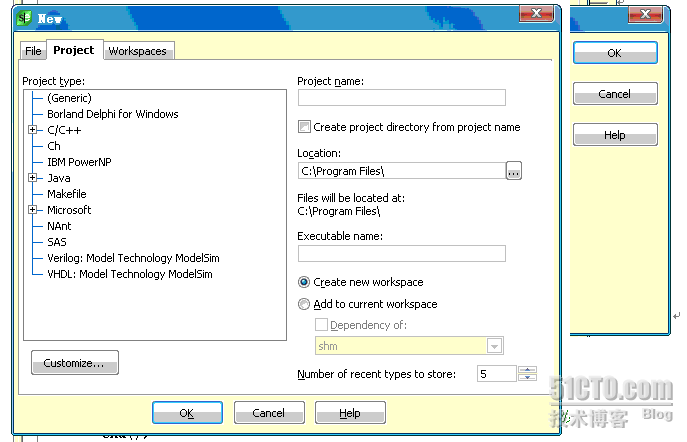
Task: Select Makefile project type
Action: tap(67, 194)
